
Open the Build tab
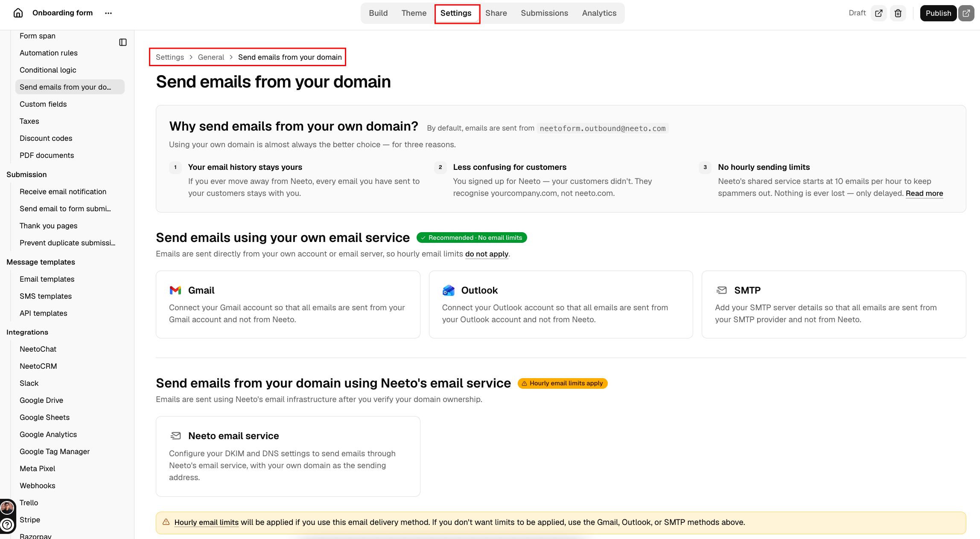coord(378,13)
